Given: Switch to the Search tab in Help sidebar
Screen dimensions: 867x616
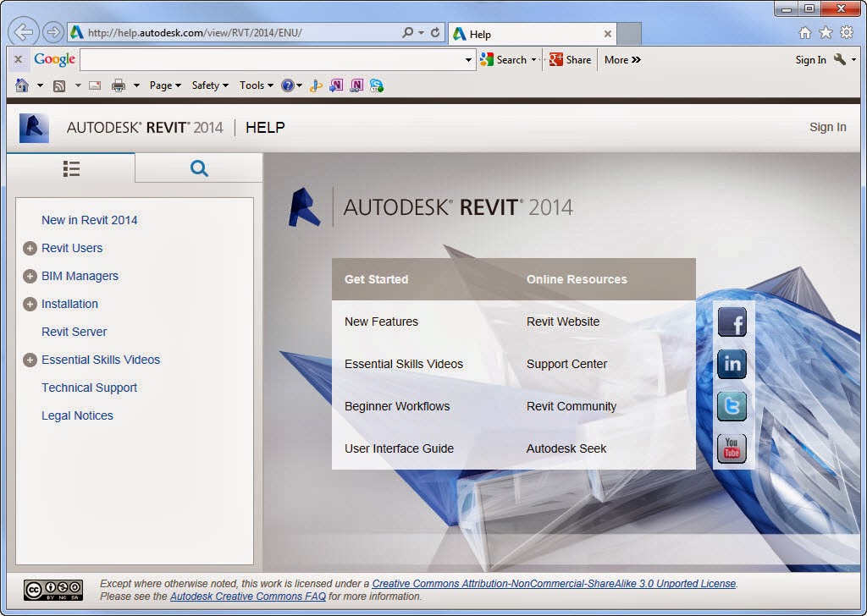Looking at the screenshot, I should point(198,168).
